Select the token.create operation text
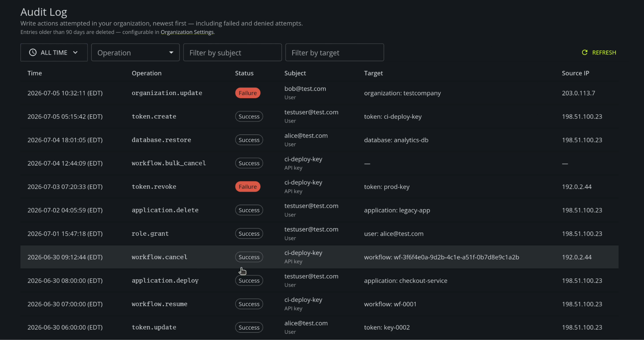 click(154, 116)
